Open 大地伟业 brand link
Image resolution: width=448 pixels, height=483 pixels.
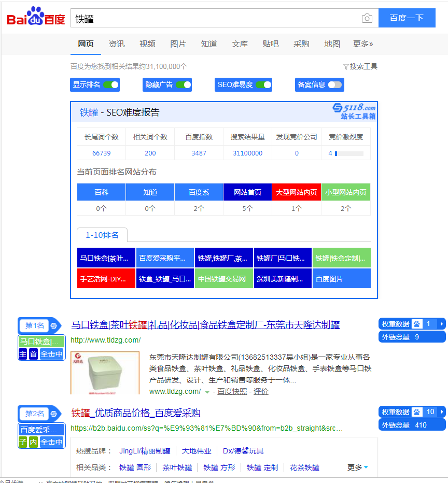(197, 451)
